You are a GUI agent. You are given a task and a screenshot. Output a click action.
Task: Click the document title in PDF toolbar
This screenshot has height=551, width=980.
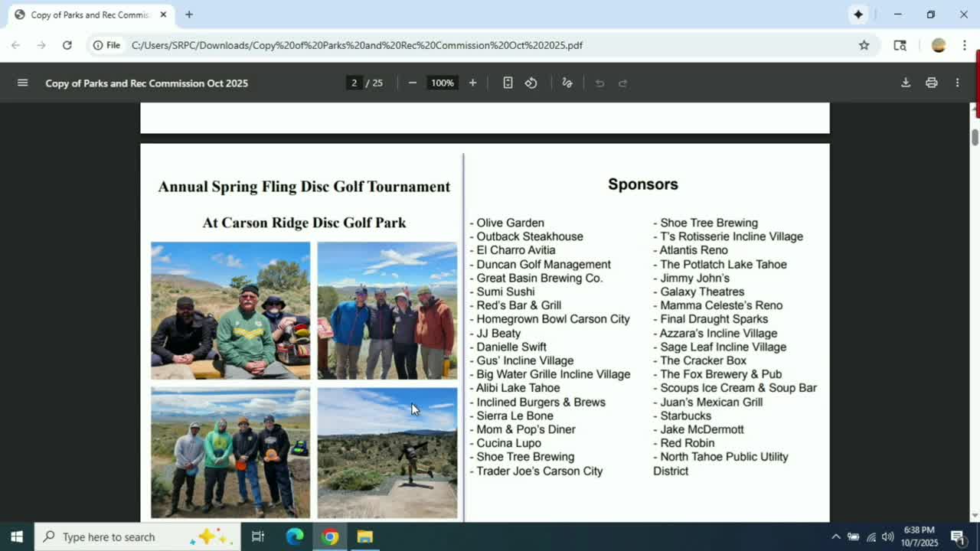point(147,83)
